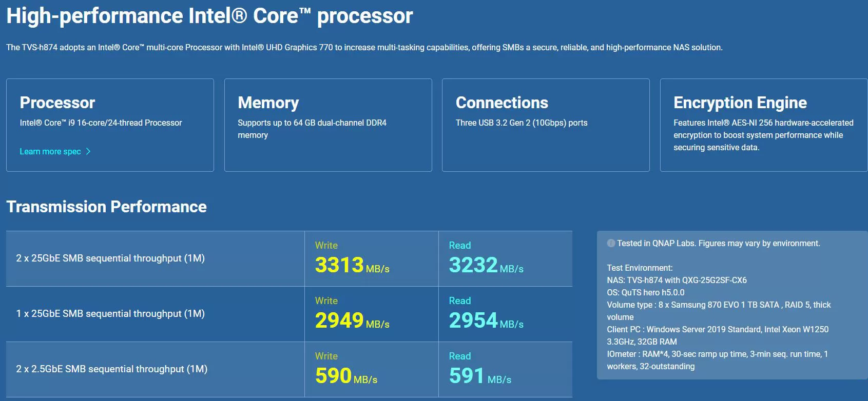
Task: Click the 2954 MB/s read value
Action: 486,320
